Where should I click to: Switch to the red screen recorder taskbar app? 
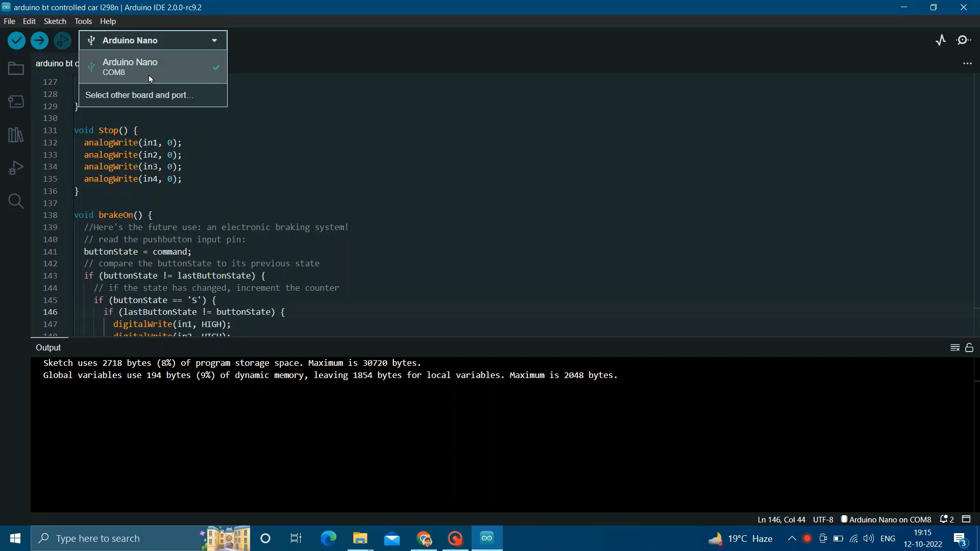click(x=456, y=538)
